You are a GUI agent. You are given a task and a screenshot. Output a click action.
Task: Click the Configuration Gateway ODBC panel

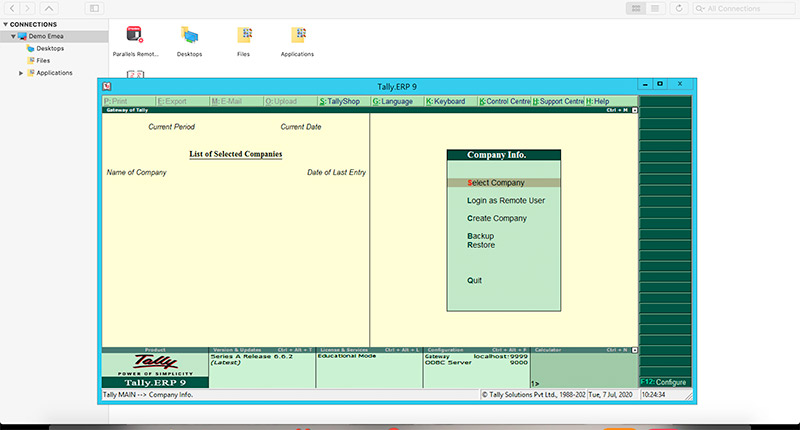[477, 368]
